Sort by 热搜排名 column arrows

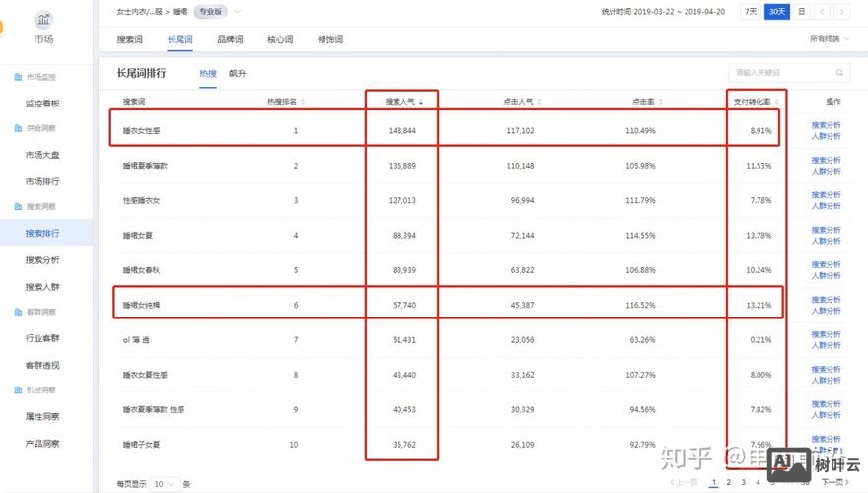303,102
